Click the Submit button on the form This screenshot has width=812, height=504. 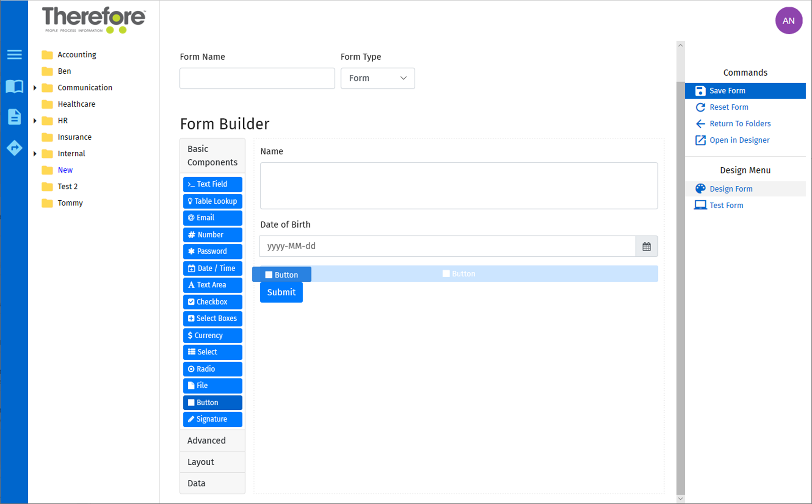(x=281, y=292)
